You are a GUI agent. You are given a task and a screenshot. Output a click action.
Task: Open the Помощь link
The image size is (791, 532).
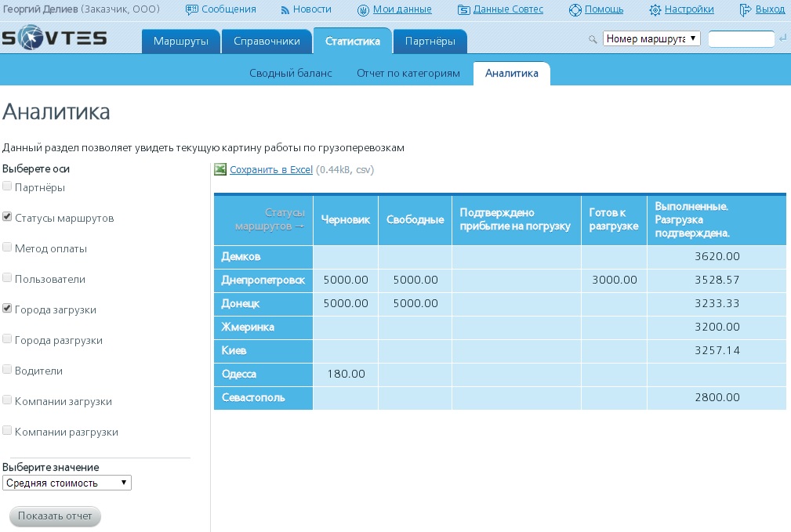pos(604,9)
